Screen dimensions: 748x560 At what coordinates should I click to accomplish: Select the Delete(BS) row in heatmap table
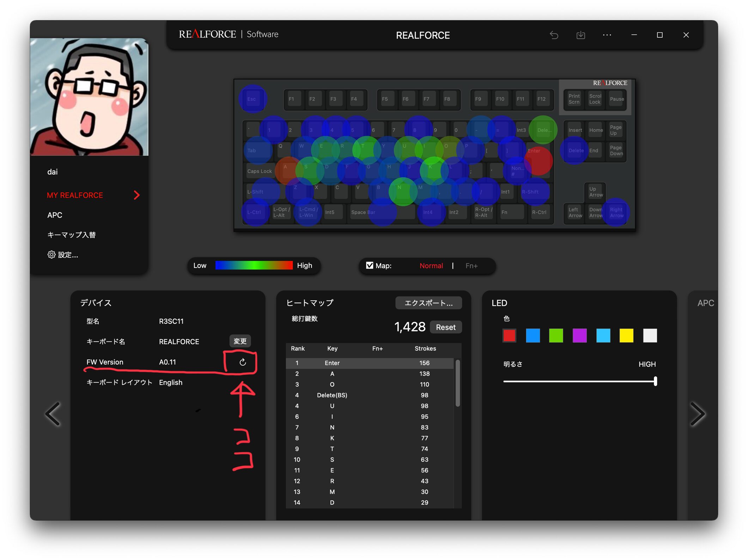pyautogui.click(x=370, y=395)
